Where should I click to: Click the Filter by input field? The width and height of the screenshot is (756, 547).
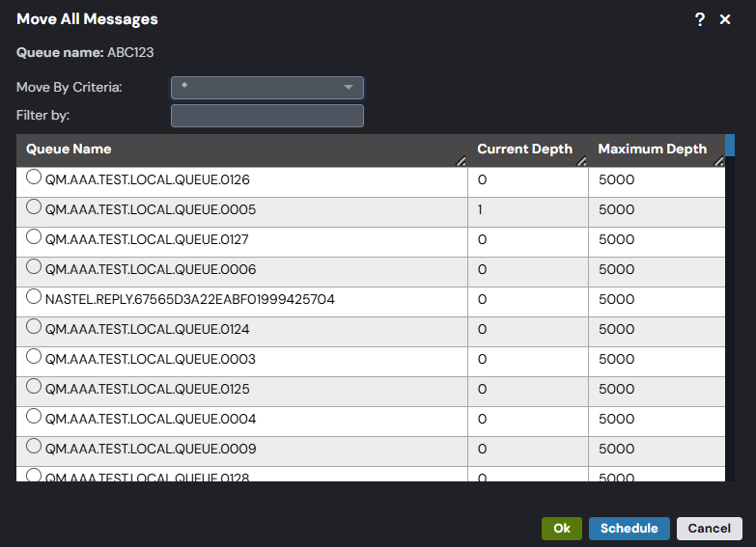[x=267, y=116]
